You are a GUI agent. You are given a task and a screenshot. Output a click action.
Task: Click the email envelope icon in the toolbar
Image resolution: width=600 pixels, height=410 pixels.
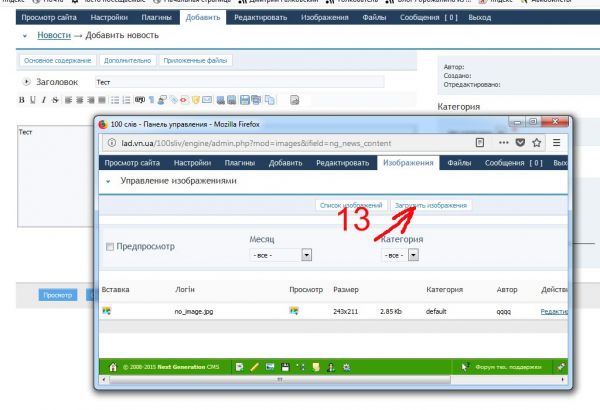pyautogui.click(x=207, y=100)
